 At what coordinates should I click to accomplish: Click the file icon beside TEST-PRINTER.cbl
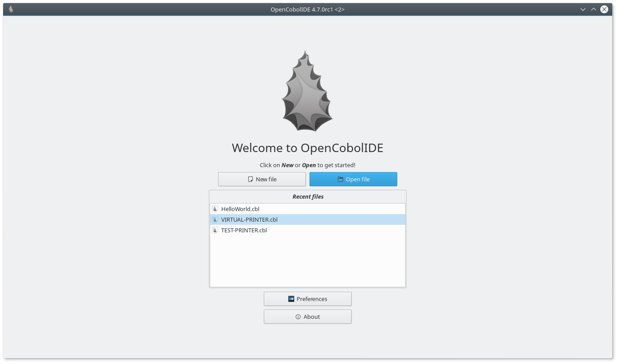[215, 230]
